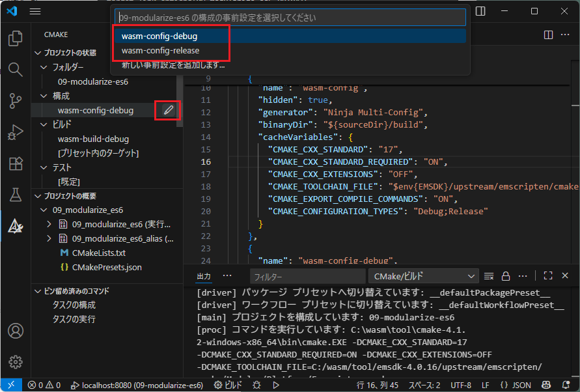Change indentation via スペース: 2
This screenshot has width=580, height=392.
tap(424, 385)
